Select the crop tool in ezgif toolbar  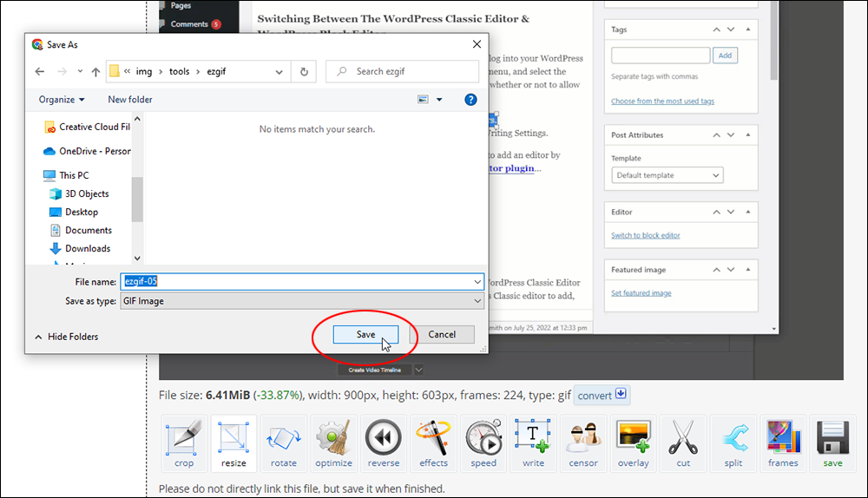184,443
